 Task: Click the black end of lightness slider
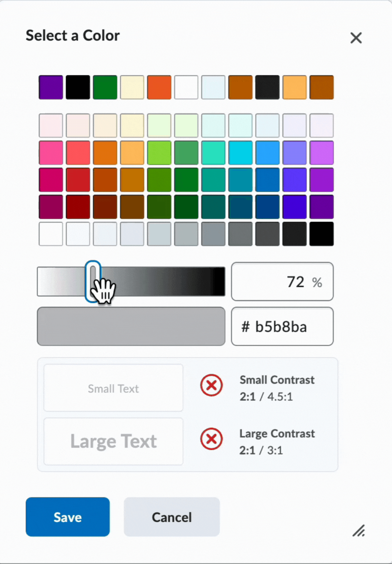point(219,281)
